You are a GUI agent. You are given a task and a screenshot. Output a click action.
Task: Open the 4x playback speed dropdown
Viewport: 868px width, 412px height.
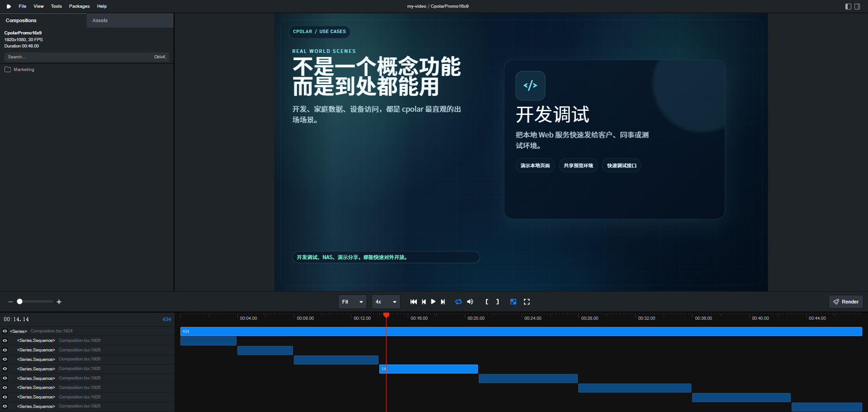[x=386, y=302]
